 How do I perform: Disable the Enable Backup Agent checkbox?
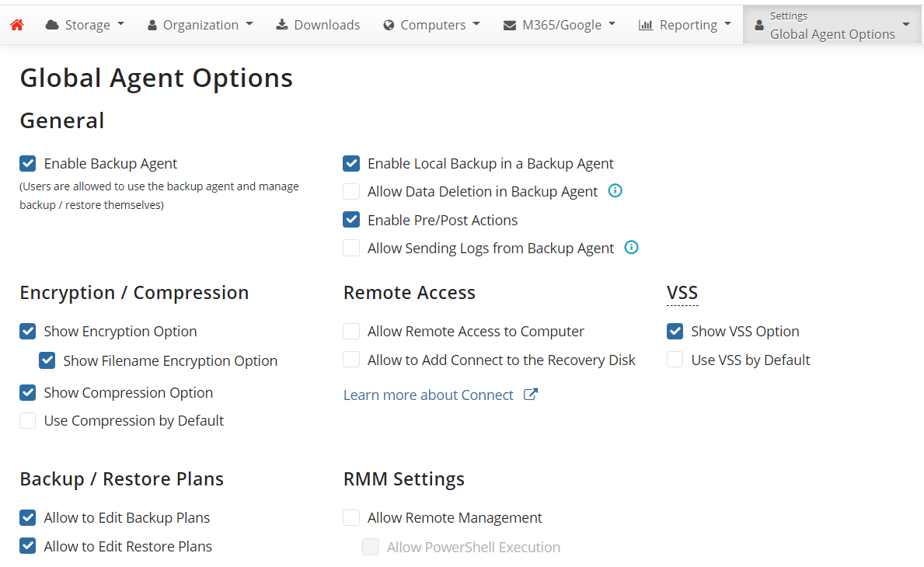pos(28,164)
